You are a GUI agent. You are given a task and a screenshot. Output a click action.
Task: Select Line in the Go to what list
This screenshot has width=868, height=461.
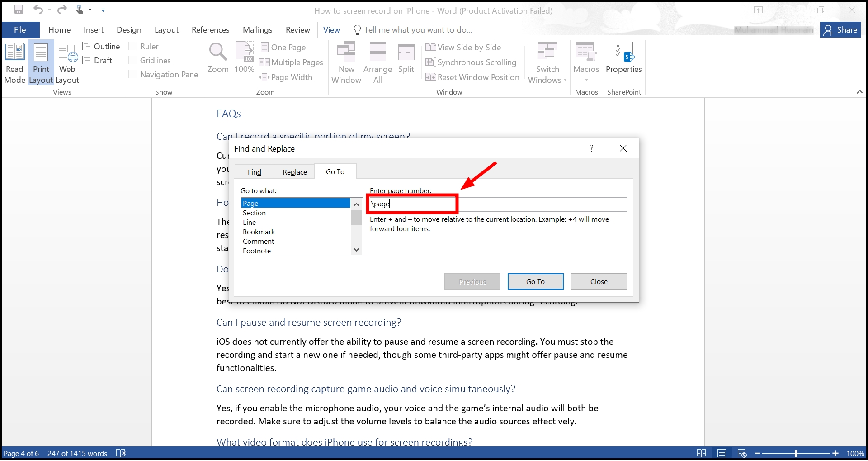click(x=296, y=222)
